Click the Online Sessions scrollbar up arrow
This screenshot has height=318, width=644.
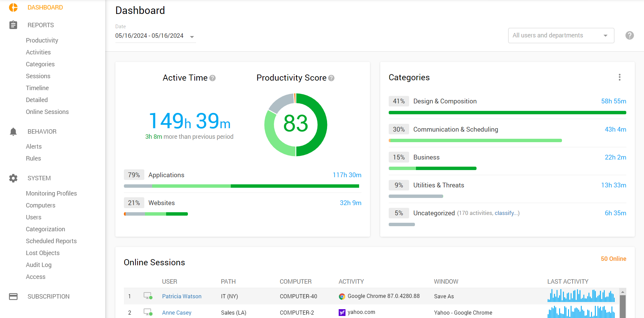(x=623, y=292)
